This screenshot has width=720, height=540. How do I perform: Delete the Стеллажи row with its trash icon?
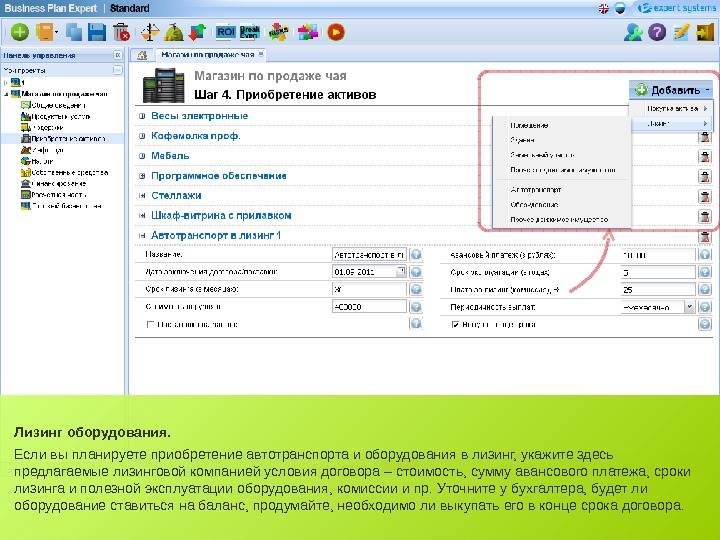704,196
